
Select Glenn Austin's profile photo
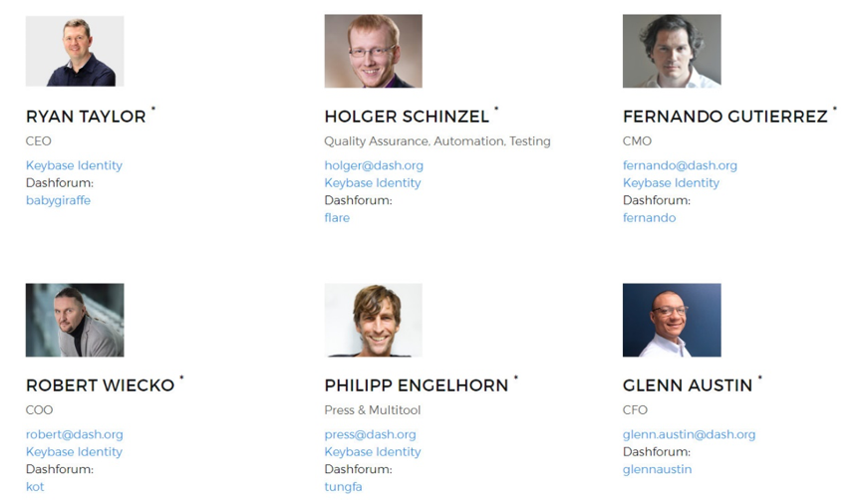point(672,320)
